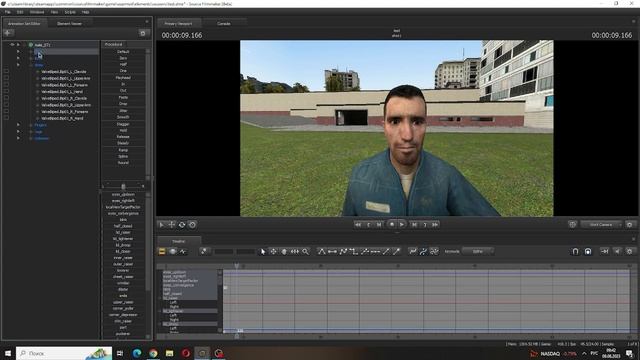Screen dimensions: 640x360
Task: Play the sequence in the viewport
Action: (x=402, y=224)
